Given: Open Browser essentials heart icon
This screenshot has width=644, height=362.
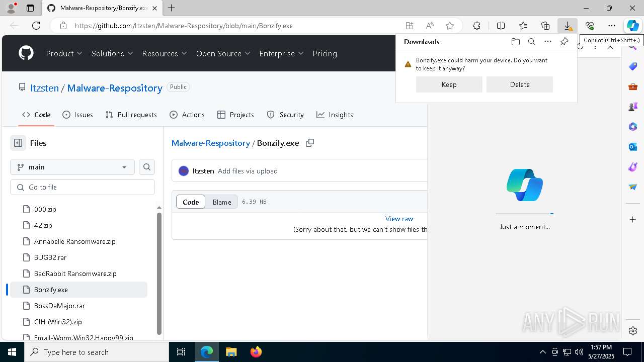Looking at the screenshot, I should coord(590,26).
